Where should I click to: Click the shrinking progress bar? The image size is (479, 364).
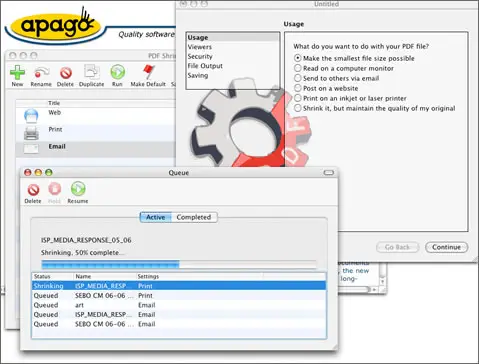179,265
